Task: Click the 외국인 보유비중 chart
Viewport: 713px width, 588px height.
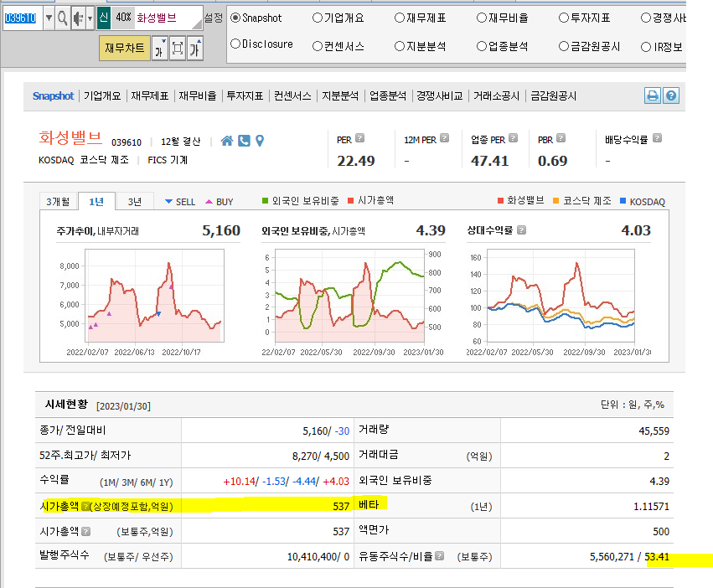Action: pyautogui.click(x=349, y=296)
